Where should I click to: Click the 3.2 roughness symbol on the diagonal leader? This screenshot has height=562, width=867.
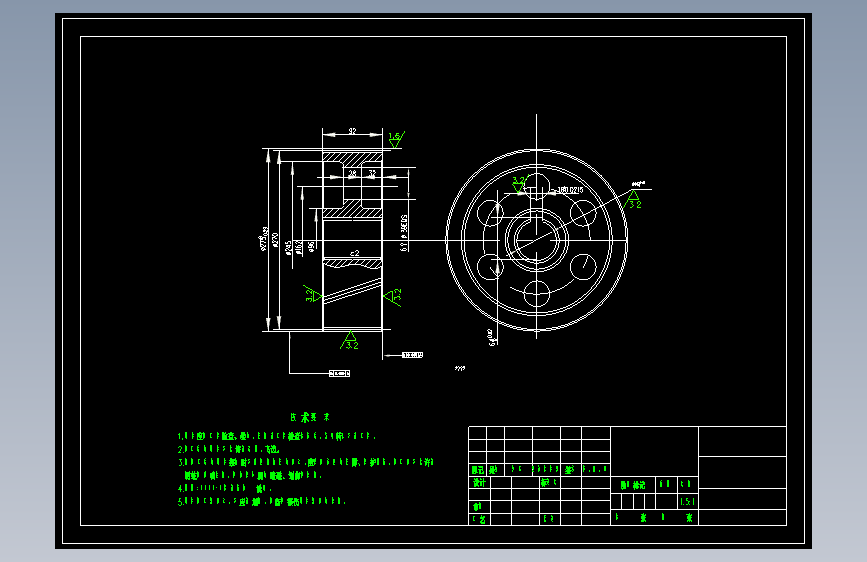click(634, 200)
